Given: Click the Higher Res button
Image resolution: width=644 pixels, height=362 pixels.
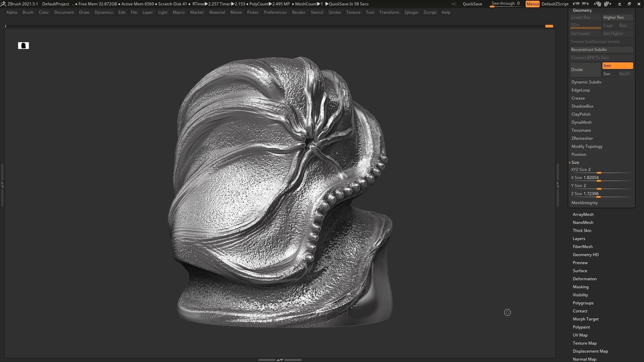Looking at the screenshot, I should tap(618, 17).
